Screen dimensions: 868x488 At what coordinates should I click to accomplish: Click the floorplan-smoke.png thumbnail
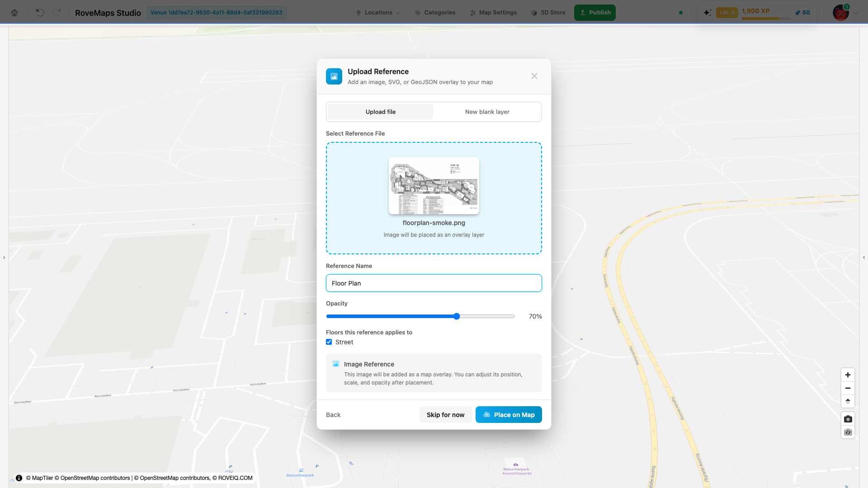coord(434,186)
